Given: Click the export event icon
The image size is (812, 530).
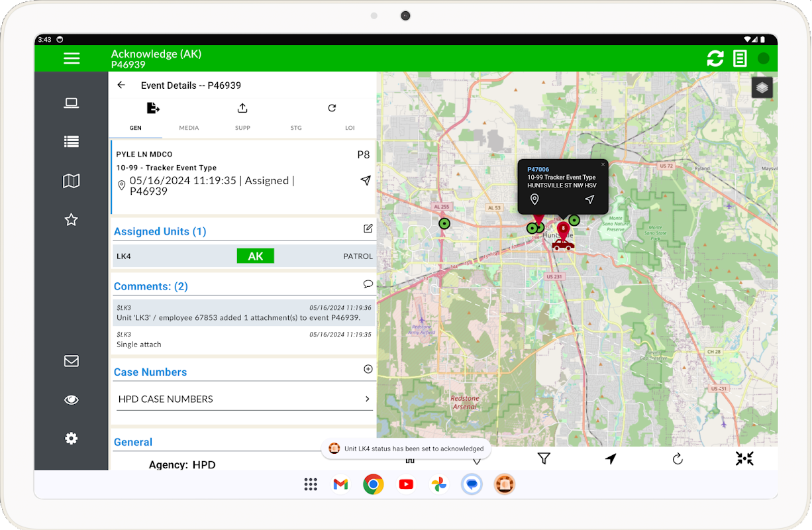Looking at the screenshot, I should point(153,108).
